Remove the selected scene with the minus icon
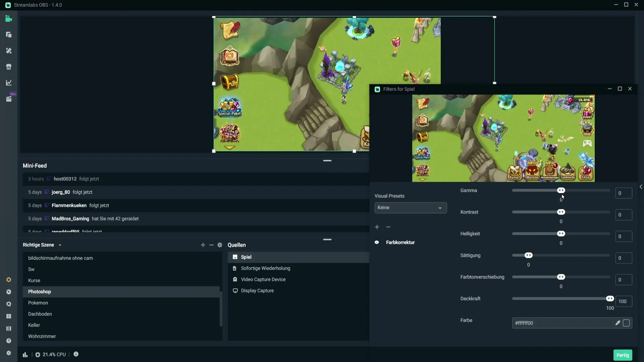Viewport: 644px width, 362px height. (211, 245)
